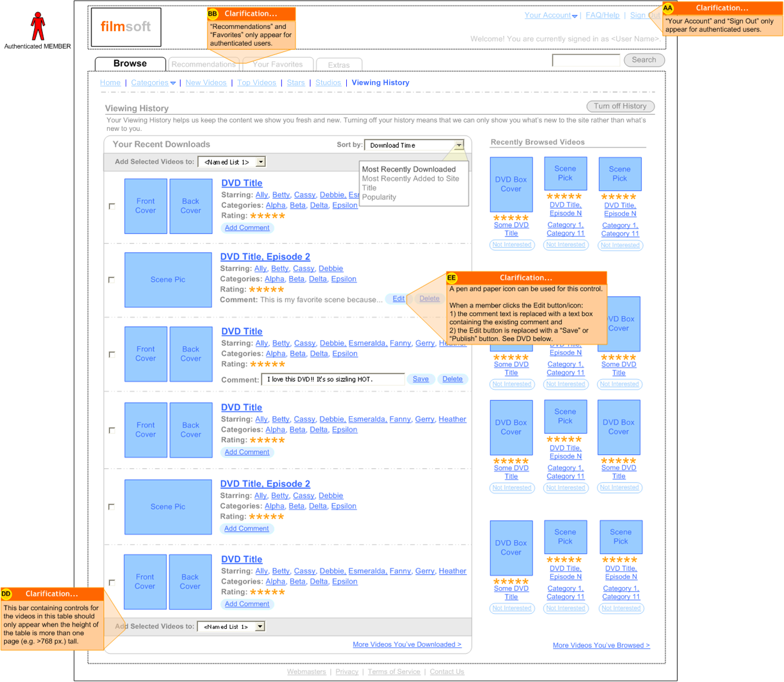Expand the Your Account menu arrow
The image size is (784, 682).
click(x=574, y=16)
